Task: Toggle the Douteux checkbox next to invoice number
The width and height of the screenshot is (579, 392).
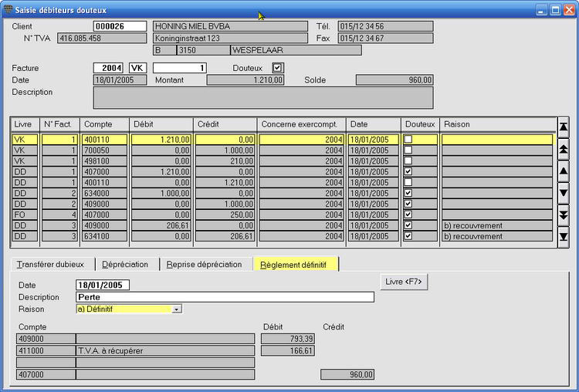Action: point(277,68)
